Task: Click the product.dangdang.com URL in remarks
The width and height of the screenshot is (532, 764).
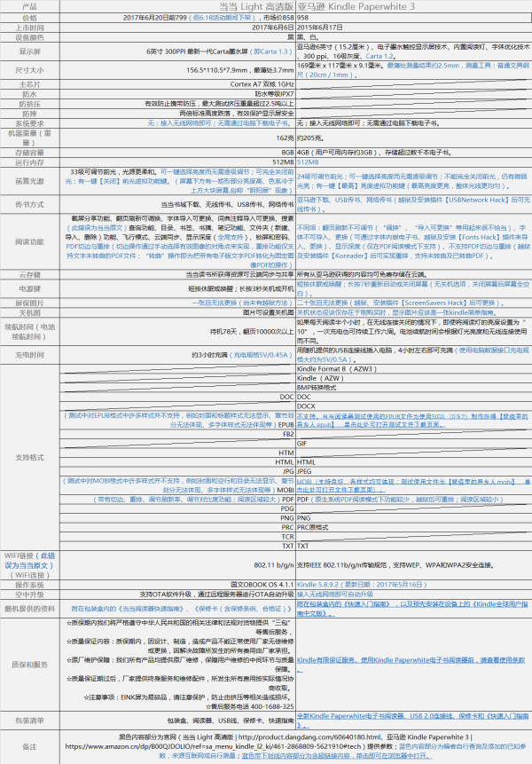Action: pyautogui.click(x=309, y=737)
